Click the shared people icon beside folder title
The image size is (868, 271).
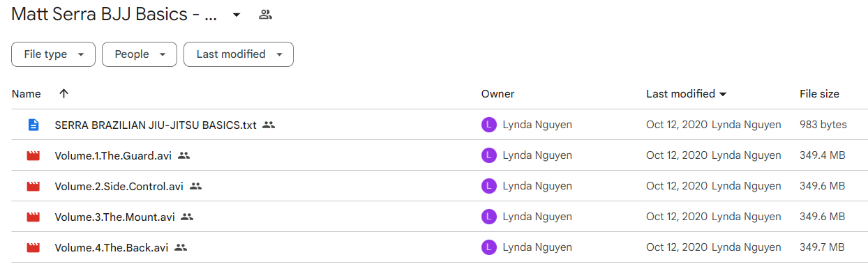(x=265, y=15)
